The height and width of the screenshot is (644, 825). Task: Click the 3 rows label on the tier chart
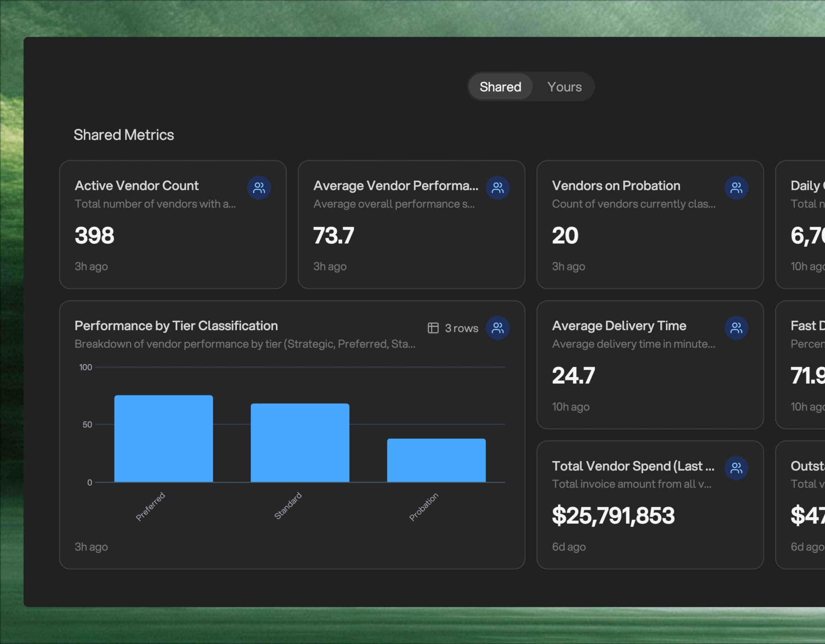tap(460, 328)
